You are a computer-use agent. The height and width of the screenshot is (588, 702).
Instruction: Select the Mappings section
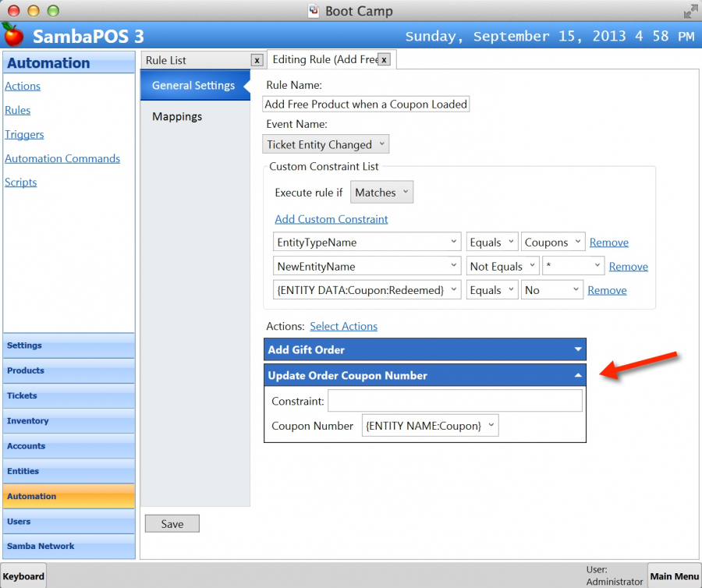click(x=177, y=116)
